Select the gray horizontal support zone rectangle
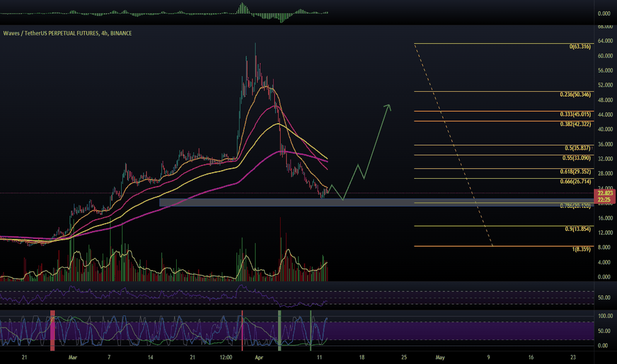The height and width of the screenshot is (364, 617). click(x=378, y=203)
